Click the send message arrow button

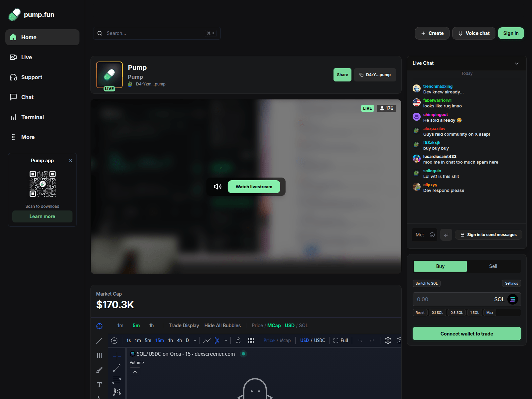(446, 235)
